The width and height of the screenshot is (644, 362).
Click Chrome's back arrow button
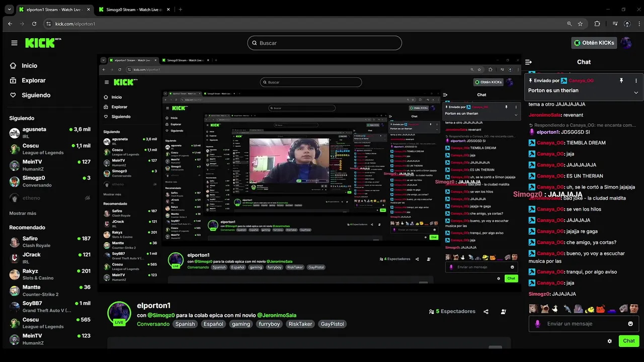point(10,24)
